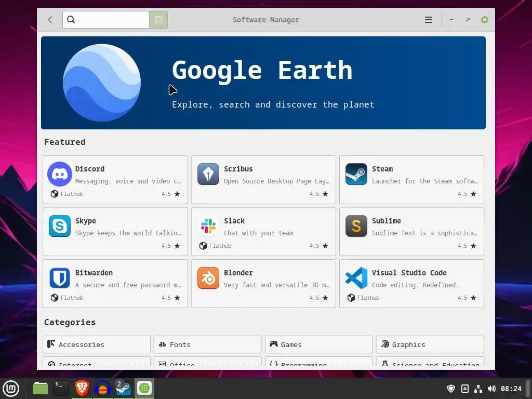The width and height of the screenshot is (532, 399).
Task: Click the security shield tray icon
Action: pos(451,389)
